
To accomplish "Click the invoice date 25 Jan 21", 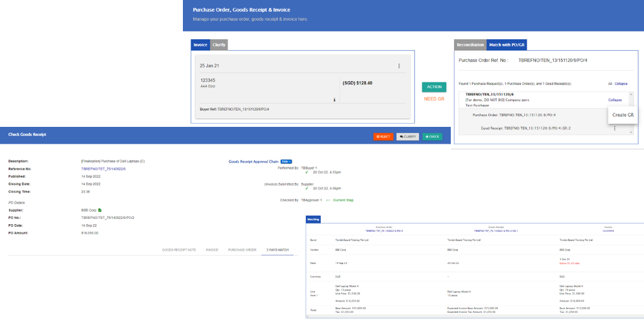I will pyautogui.click(x=209, y=66).
